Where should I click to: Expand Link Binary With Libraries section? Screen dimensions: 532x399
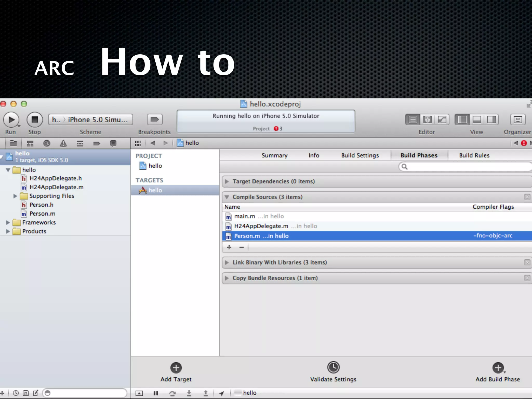(227, 263)
